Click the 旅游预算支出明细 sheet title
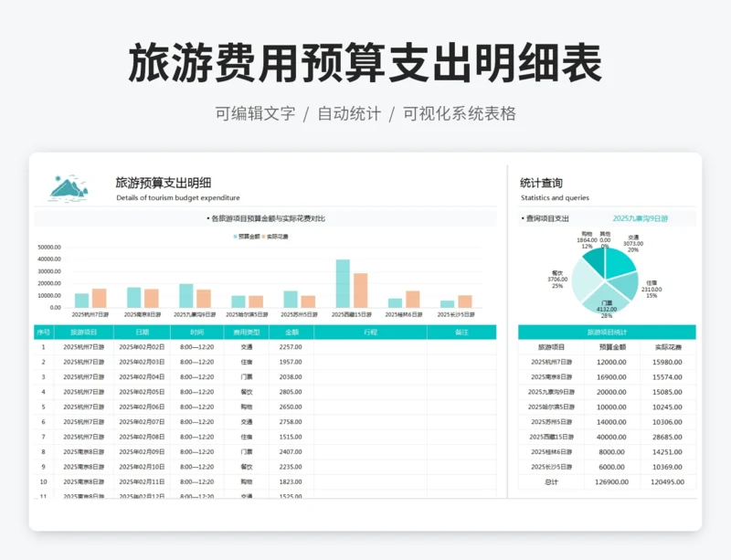 tap(164, 183)
